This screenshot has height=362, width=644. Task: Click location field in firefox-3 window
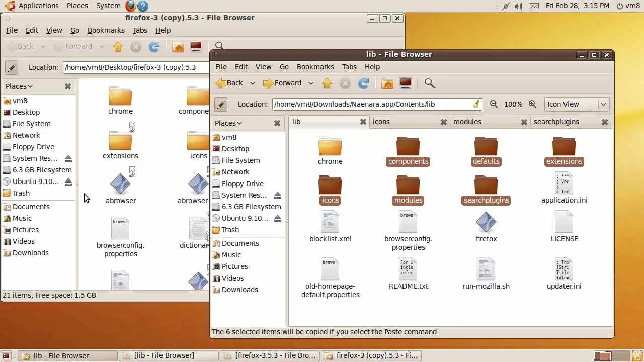pyautogui.click(x=136, y=67)
